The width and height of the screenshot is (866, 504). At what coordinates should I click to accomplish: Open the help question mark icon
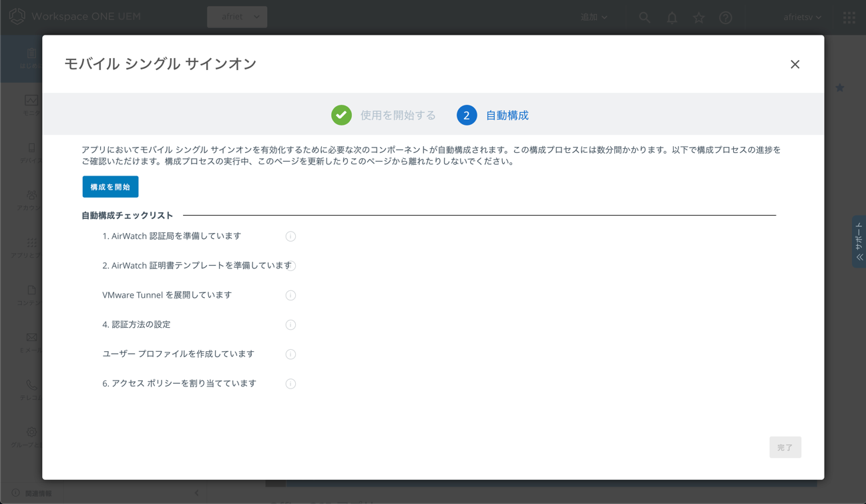coord(726,17)
